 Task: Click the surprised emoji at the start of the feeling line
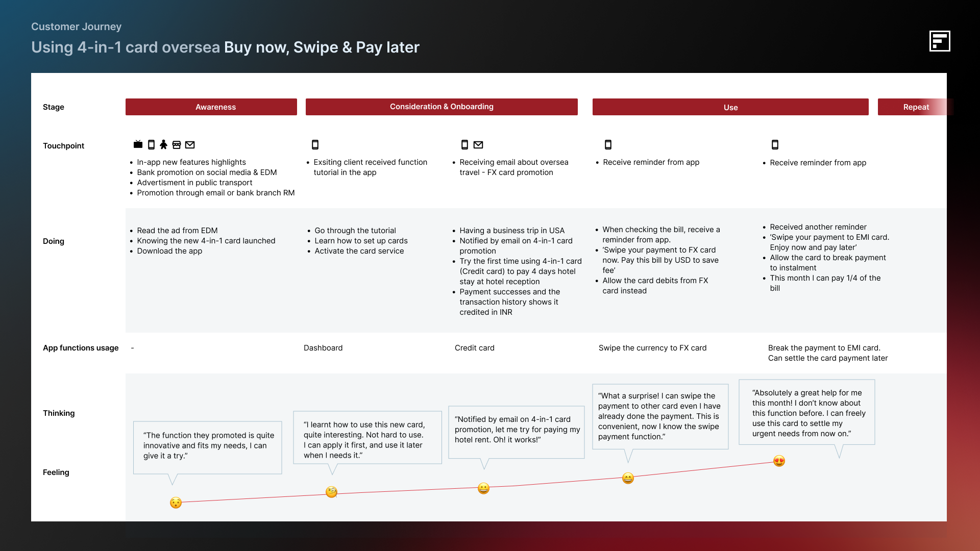176,503
